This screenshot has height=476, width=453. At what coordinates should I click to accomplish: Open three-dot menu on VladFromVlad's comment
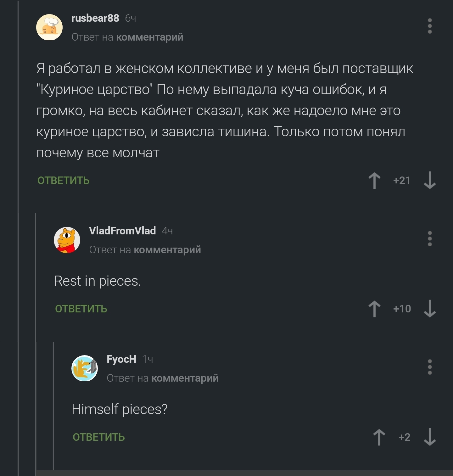[430, 239]
